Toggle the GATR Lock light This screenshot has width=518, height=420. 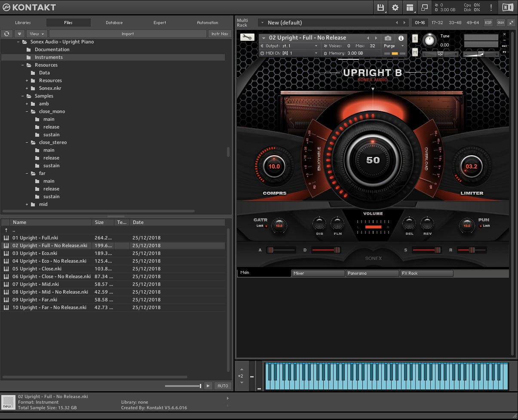click(x=265, y=226)
